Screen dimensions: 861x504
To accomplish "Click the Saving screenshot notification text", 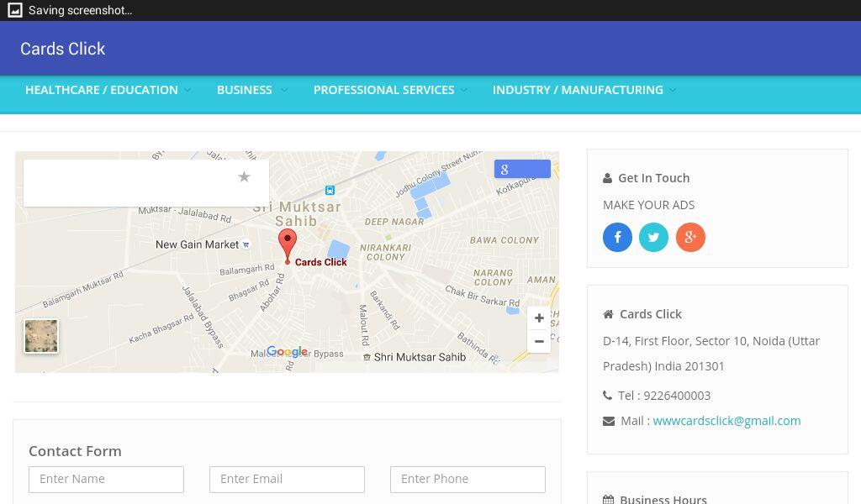I will click(80, 10).
